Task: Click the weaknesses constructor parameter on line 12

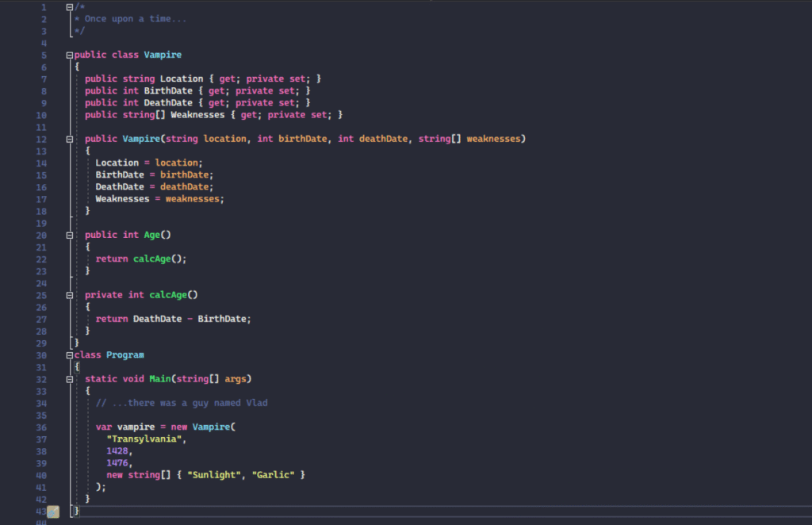Action: 493,139
